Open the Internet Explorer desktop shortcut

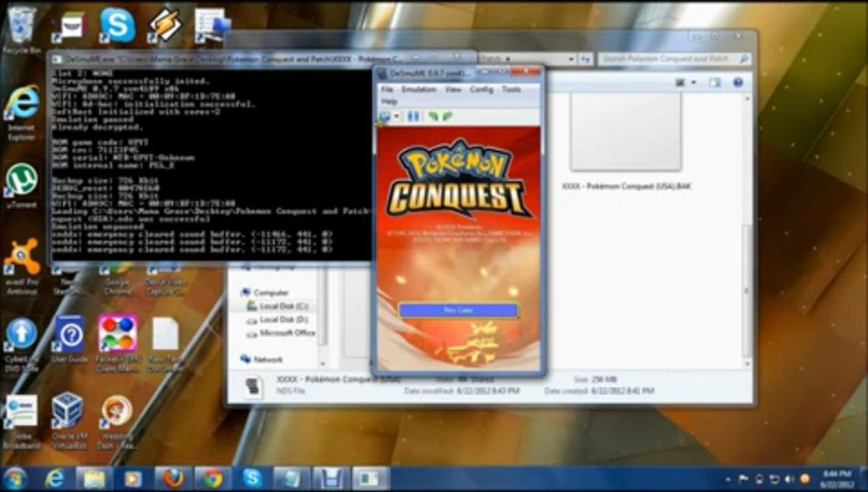pyautogui.click(x=22, y=113)
